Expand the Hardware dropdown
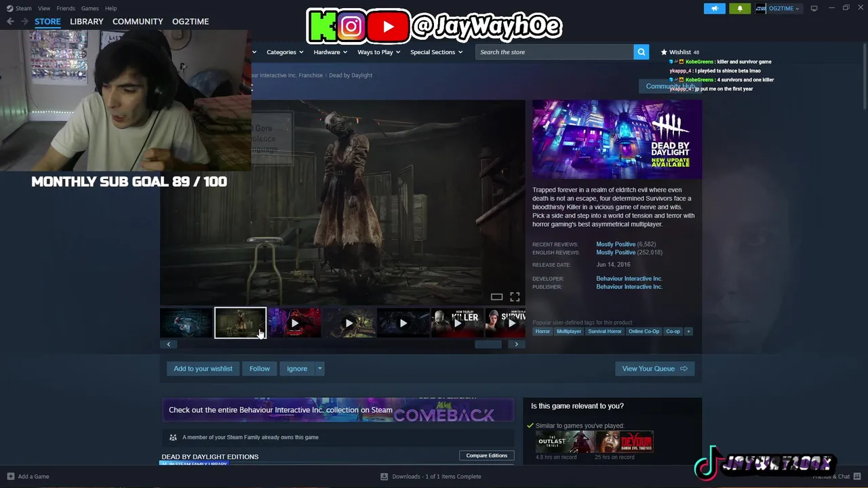Image resolution: width=868 pixels, height=488 pixels. tap(330, 52)
